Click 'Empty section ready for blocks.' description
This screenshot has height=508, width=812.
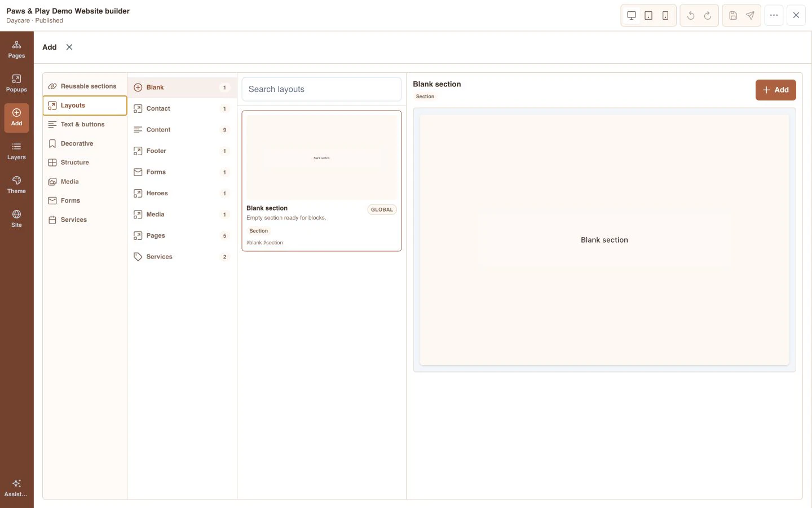286,218
